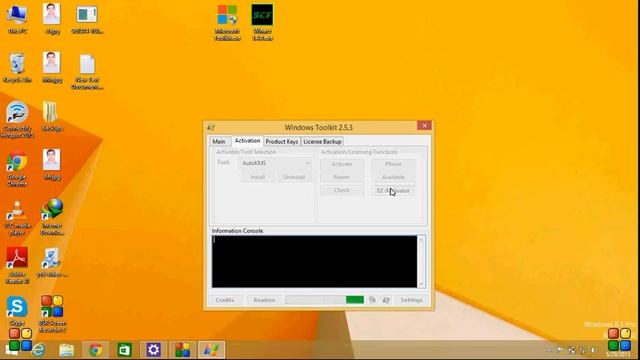Select the New Text Document file
The height and width of the screenshot is (360, 640).
click(87, 72)
